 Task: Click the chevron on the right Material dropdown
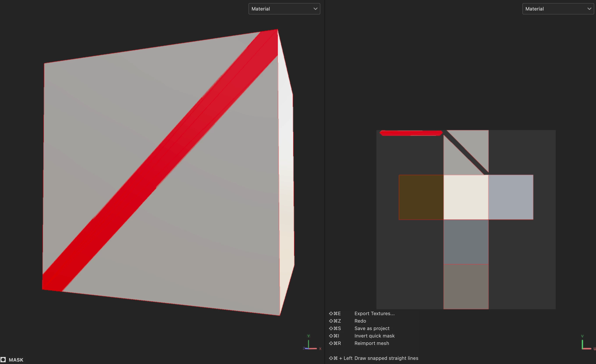click(589, 9)
